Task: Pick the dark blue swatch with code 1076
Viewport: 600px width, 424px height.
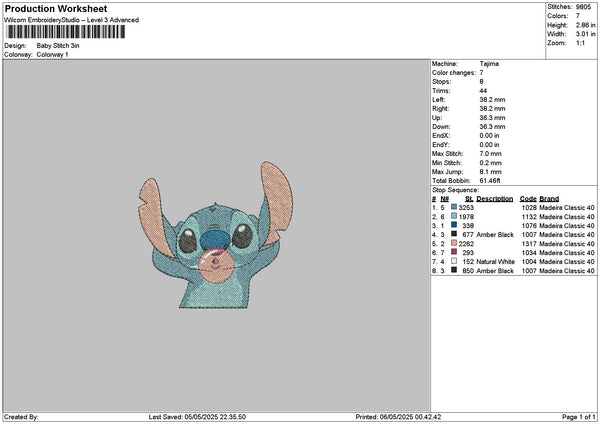Action: 456,225
